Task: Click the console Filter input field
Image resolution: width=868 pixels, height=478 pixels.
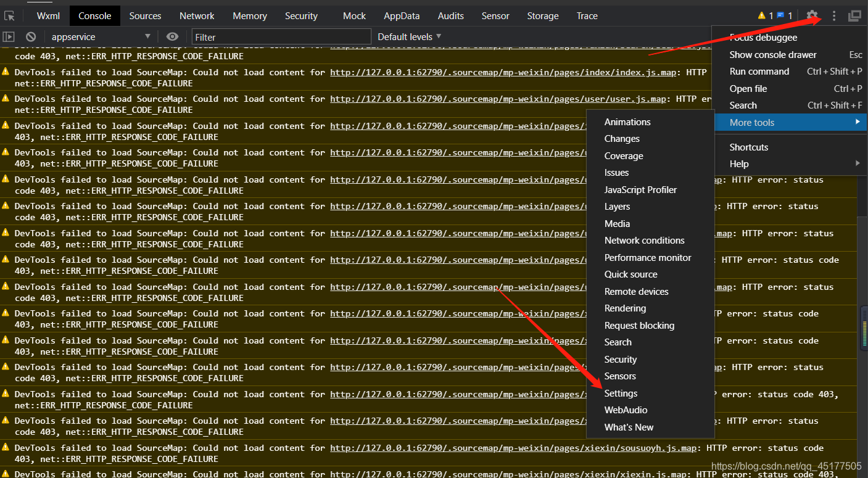Action: (281, 37)
